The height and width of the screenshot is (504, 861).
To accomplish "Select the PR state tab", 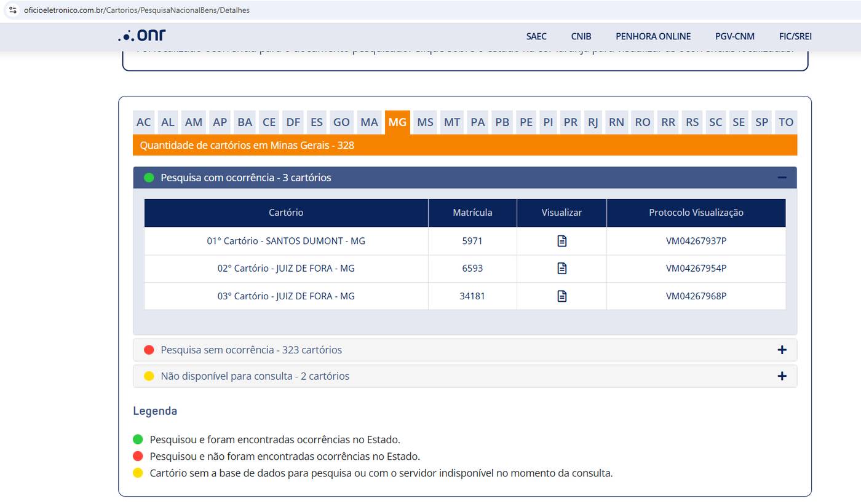I will pos(571,122).
